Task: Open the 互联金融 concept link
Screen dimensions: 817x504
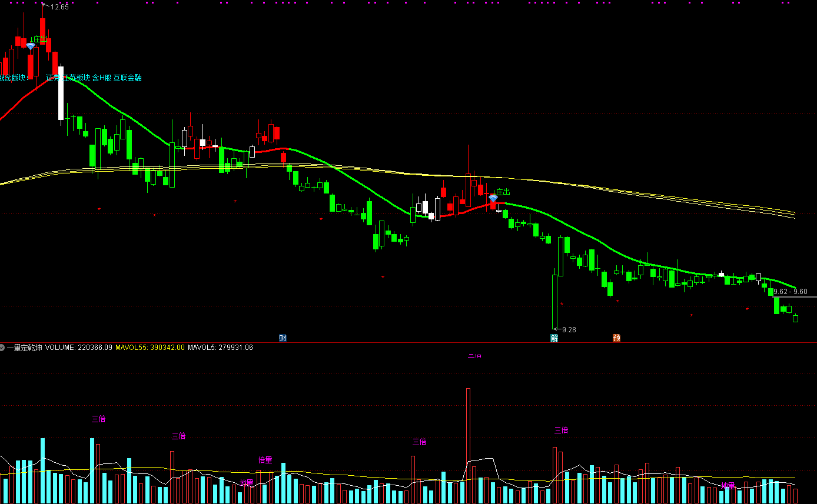Action: point(128,78)
